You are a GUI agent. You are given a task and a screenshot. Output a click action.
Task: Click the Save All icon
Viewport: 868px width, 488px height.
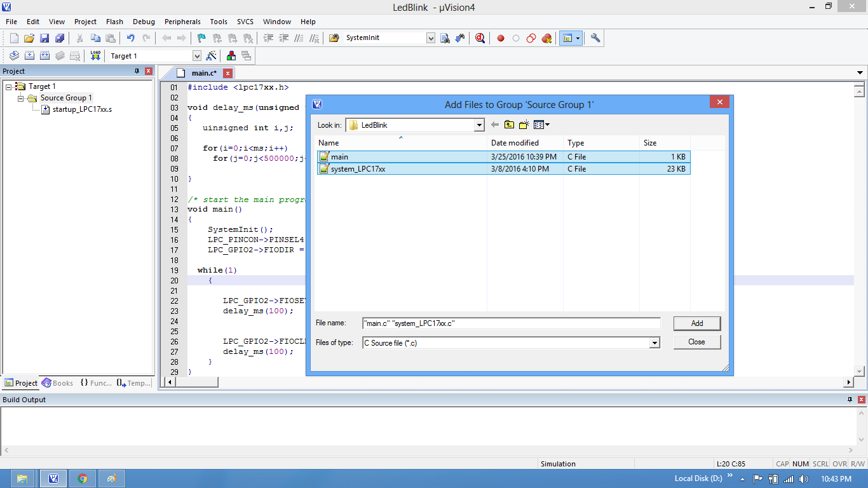pos(60,38)
